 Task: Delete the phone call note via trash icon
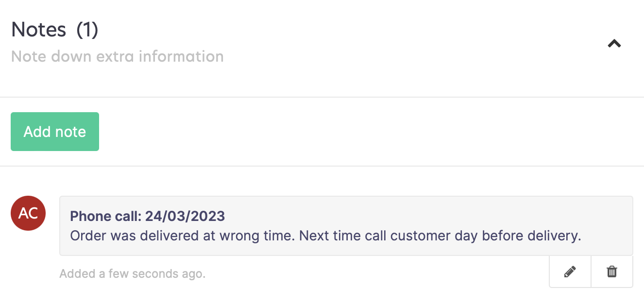612,272
